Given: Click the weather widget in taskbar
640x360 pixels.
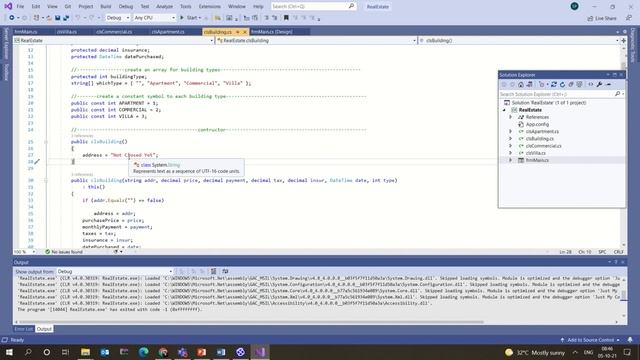Looking at the screenshot, I should (x=535, y=352).
